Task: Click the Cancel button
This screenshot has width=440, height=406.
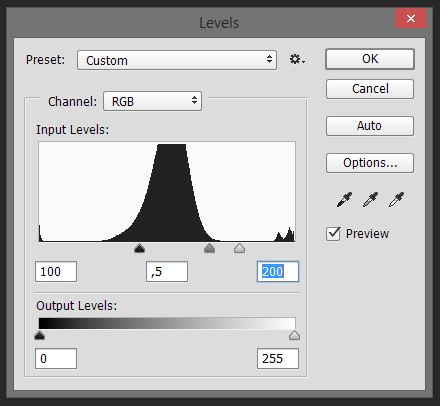Action: click(x=370, y=89)
